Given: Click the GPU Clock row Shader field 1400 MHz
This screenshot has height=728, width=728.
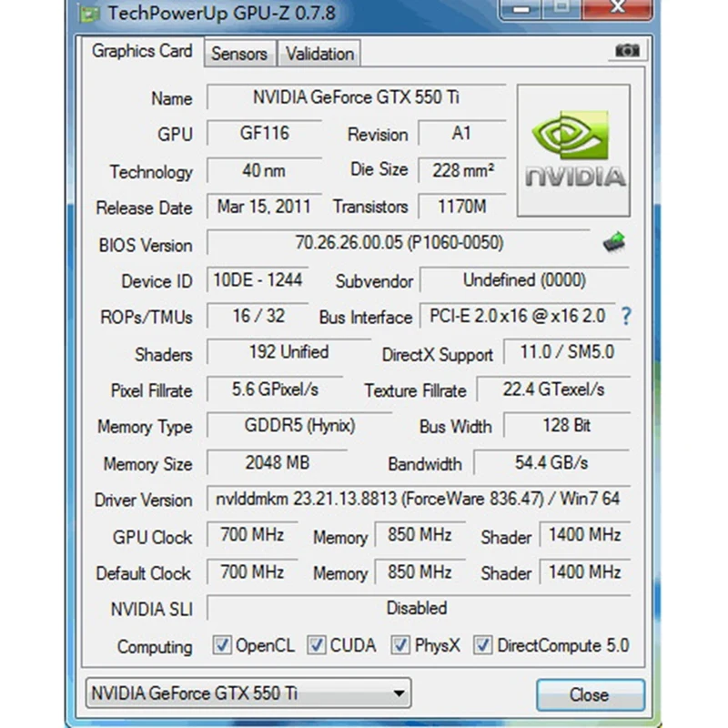Looking at the screenshot, I should pyautogui.click(x=584, y=535).
